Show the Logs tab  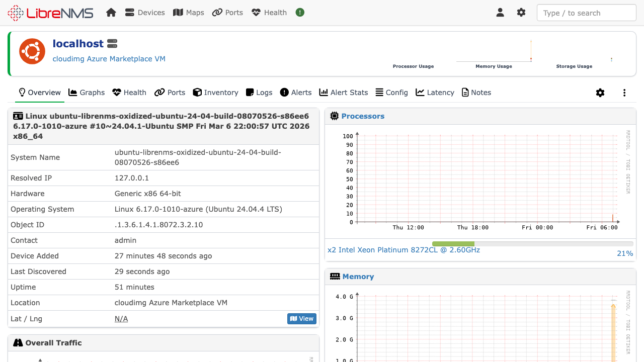point(259,93)
